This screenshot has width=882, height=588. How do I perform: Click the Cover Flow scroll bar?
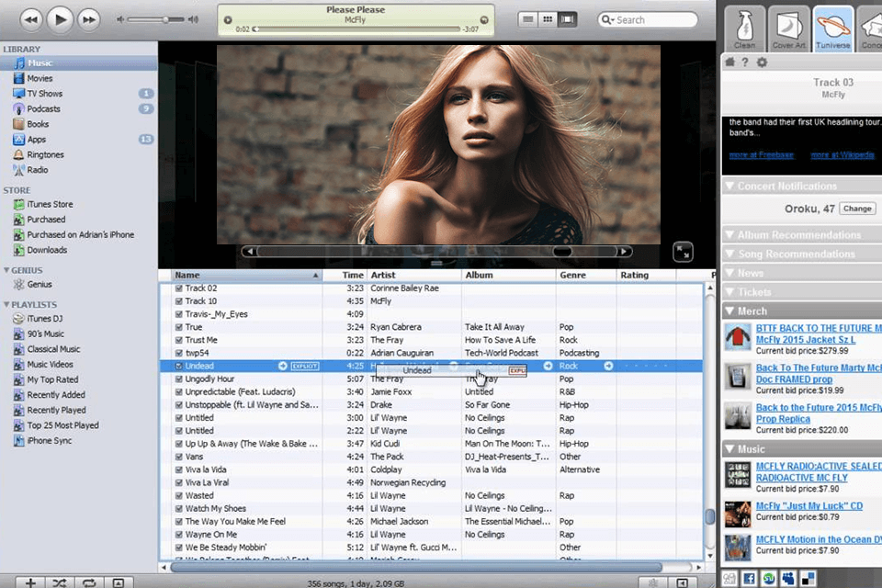click(x=436, y=252)
